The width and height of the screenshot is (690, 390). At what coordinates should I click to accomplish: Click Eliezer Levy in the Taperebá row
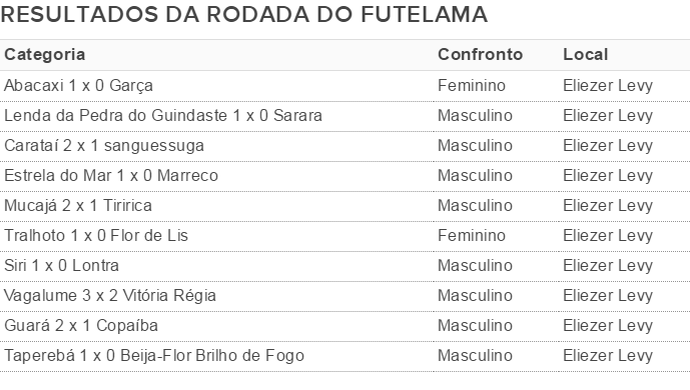point(608,356)
